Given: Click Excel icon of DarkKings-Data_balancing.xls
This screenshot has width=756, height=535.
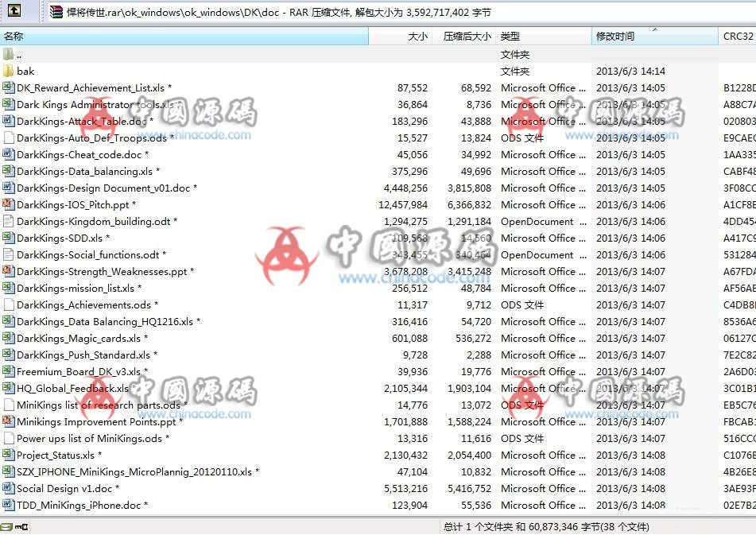Looking at the screenshot, I should (x=8, y=171).
